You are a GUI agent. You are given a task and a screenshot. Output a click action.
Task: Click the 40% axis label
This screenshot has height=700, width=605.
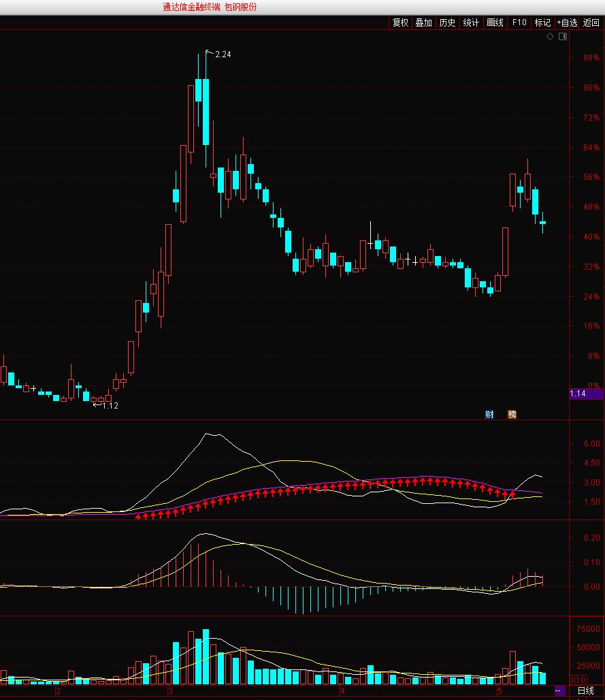(x=591, y=236)
